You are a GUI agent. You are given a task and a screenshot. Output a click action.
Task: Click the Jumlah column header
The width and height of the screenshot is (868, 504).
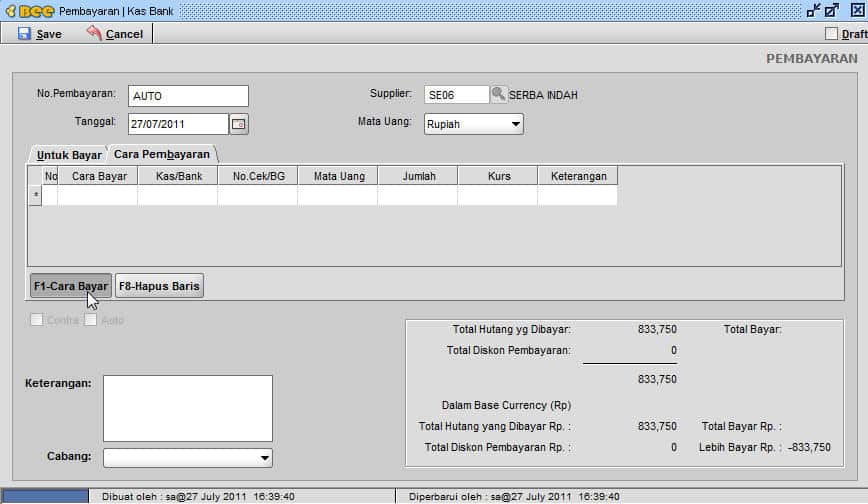click(x=418, y=176)
